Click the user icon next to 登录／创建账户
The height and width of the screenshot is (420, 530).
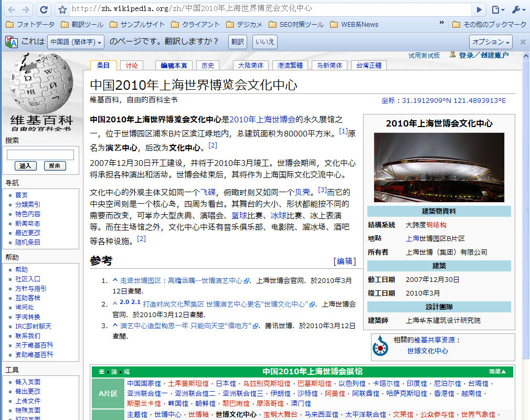(x=452, y=55)
